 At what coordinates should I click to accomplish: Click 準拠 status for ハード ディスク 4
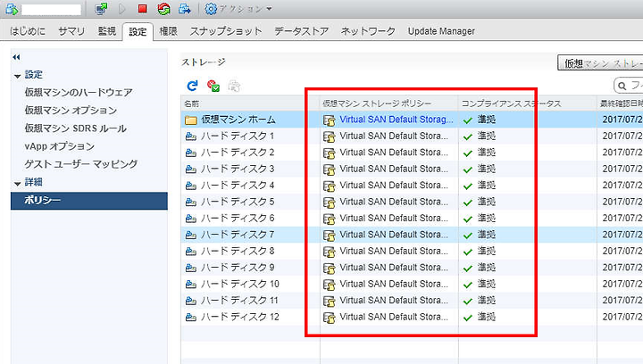[487, 185]
